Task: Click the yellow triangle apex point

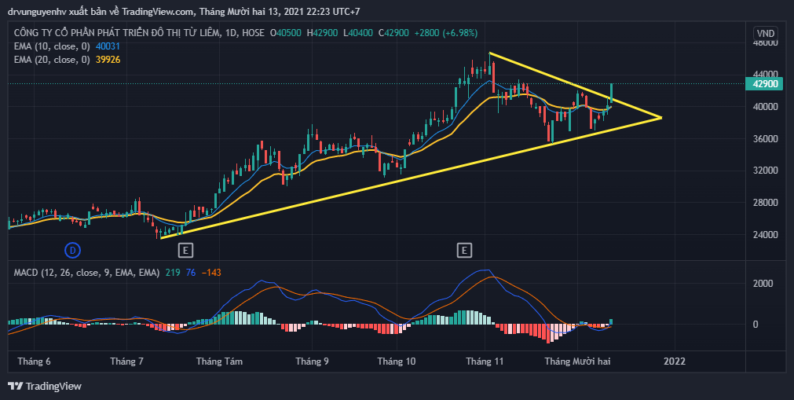Action: pos(661,118)
